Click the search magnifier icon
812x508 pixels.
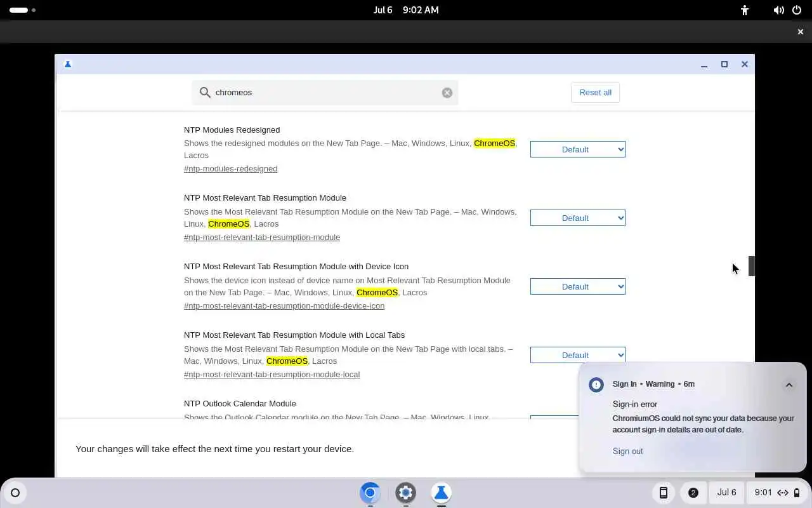(205, 93)
